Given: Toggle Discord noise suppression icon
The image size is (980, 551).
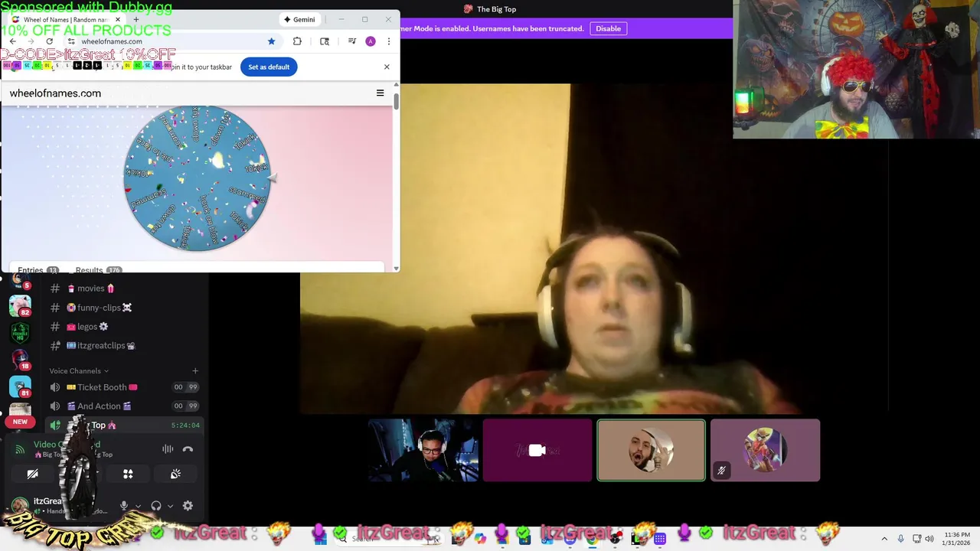Looking at the screenshot, I should pos(168,449).
